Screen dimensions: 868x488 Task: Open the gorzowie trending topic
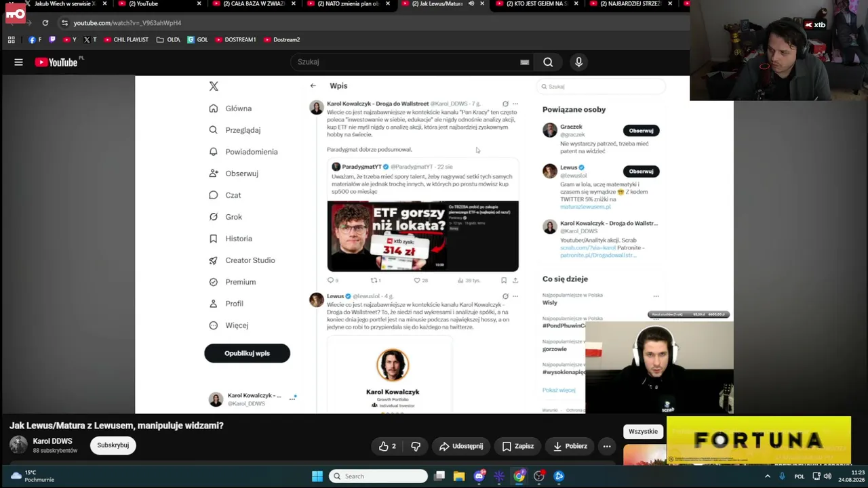[554, 349]
